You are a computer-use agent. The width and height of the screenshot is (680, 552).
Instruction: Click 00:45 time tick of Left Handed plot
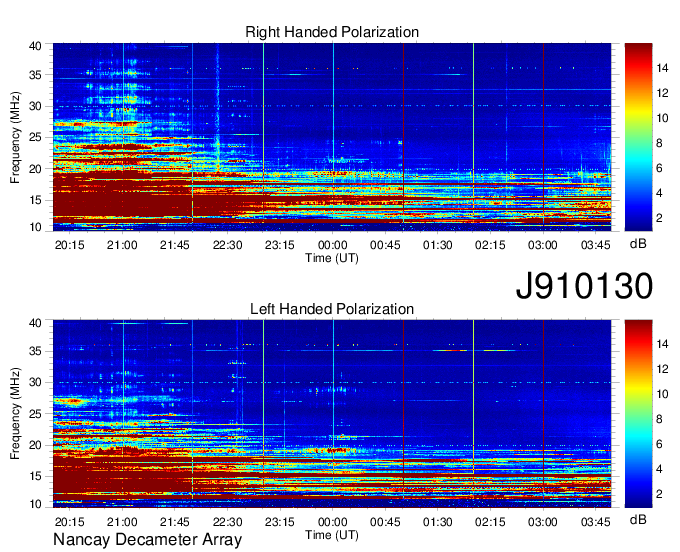pos(385,522)
